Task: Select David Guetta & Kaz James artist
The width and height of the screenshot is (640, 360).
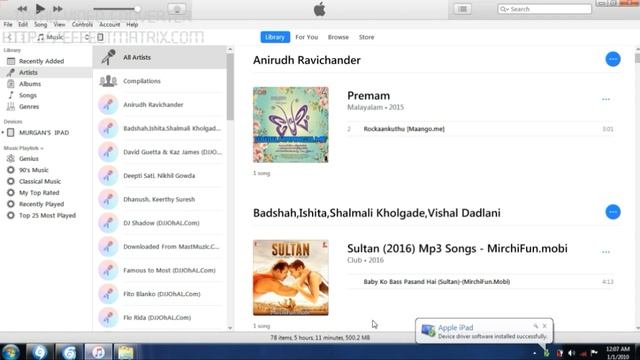Action: [160, 152]
